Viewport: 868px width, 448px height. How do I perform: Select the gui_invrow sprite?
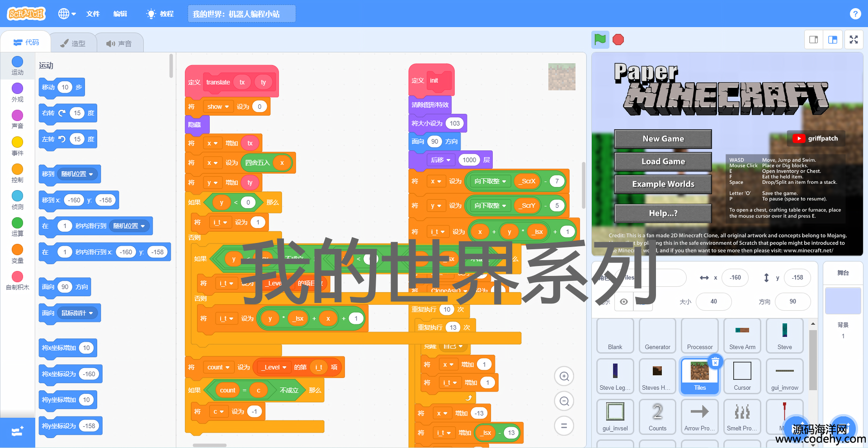(x=784, y=376)
